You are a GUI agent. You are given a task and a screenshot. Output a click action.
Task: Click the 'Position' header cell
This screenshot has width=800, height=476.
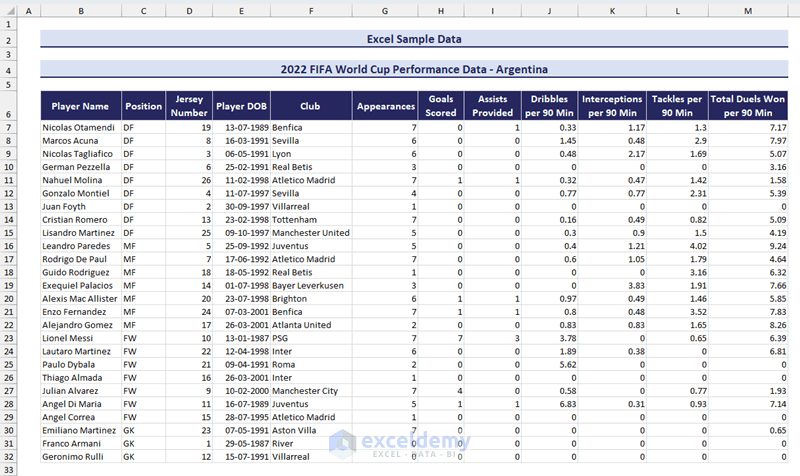143,106
